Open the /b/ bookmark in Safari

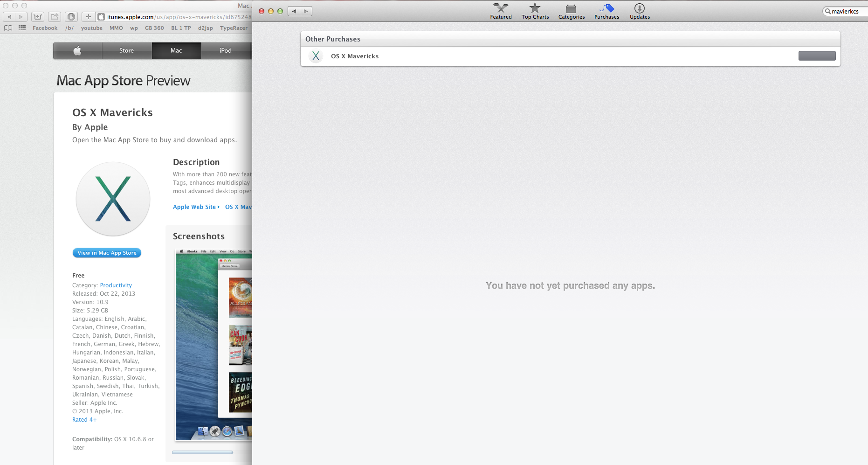[x=69, y=28]
